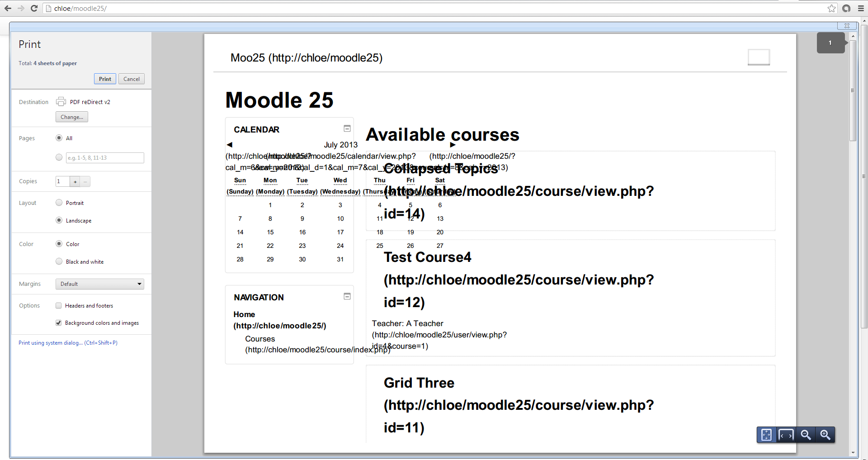Open Print using system dialog link

68,343
